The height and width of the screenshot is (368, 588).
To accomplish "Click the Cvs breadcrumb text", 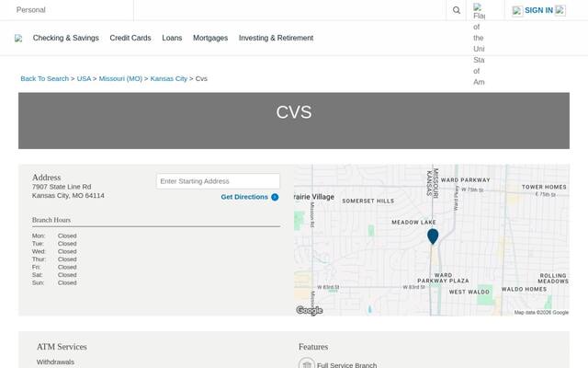I will tap(201, 78).
